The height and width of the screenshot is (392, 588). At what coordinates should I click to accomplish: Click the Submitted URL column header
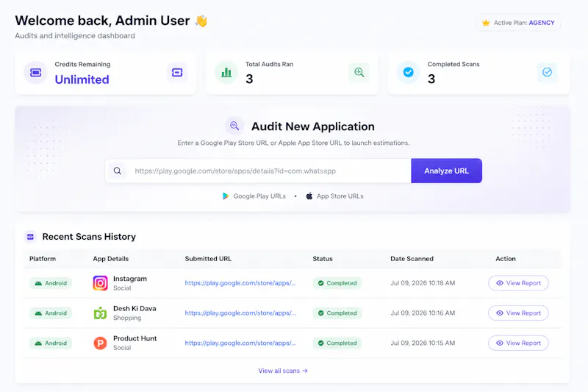208,259
